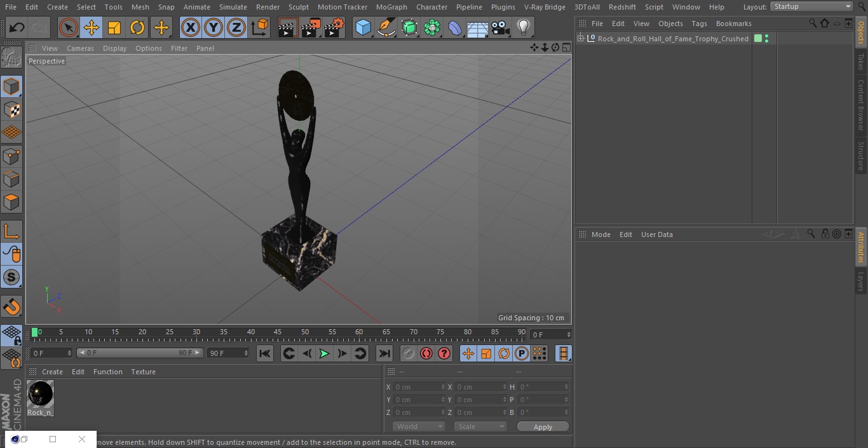Toggle position keyframe recording
This screenshot has width=868, height=448.
click(468, 353)
